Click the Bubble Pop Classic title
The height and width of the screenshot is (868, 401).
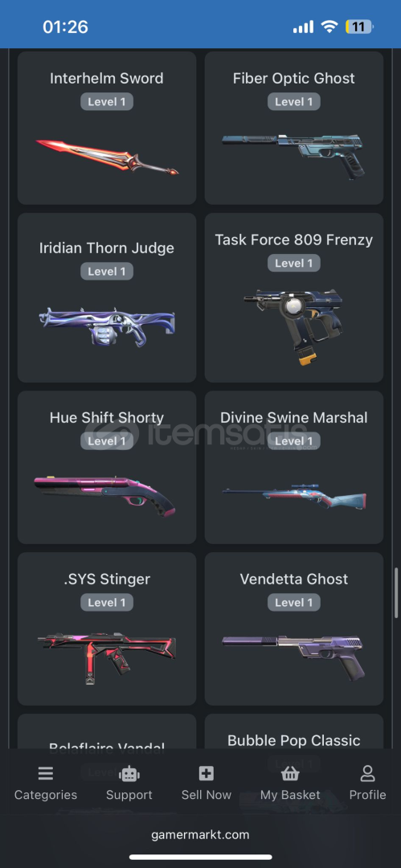pos(294,740)
